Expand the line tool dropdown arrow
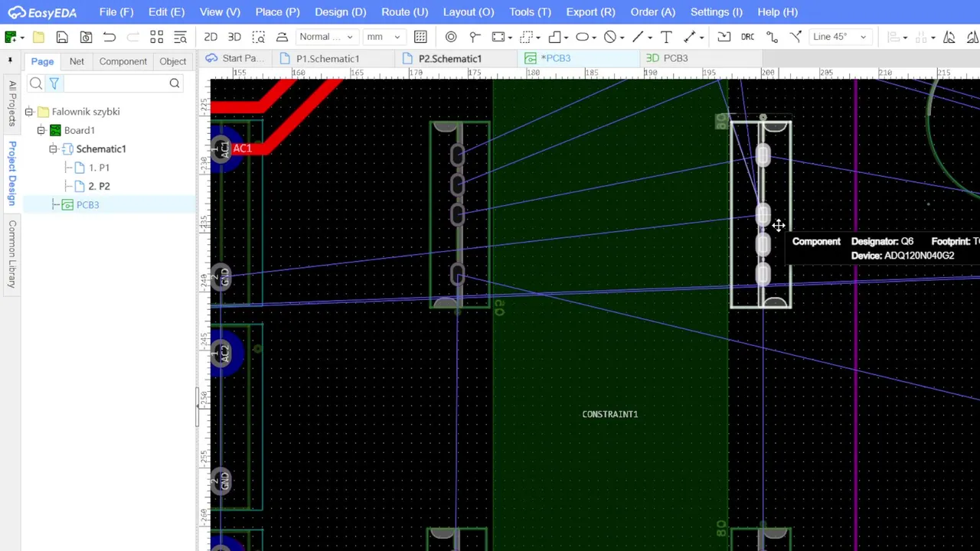Viewport: 980px width, 551px height. click(x=648, y=37)
